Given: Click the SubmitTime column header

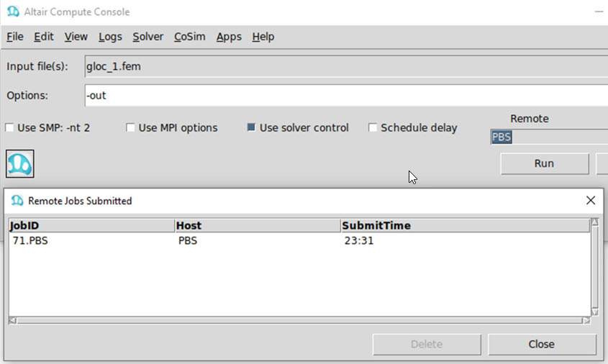Looking at the screenshot, I should pos(466,226).
